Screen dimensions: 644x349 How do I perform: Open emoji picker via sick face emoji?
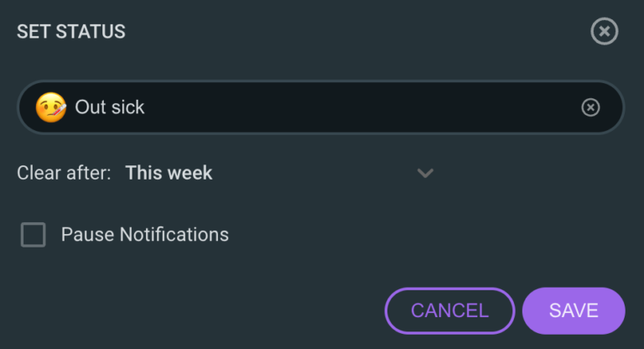tap(50, 107)
